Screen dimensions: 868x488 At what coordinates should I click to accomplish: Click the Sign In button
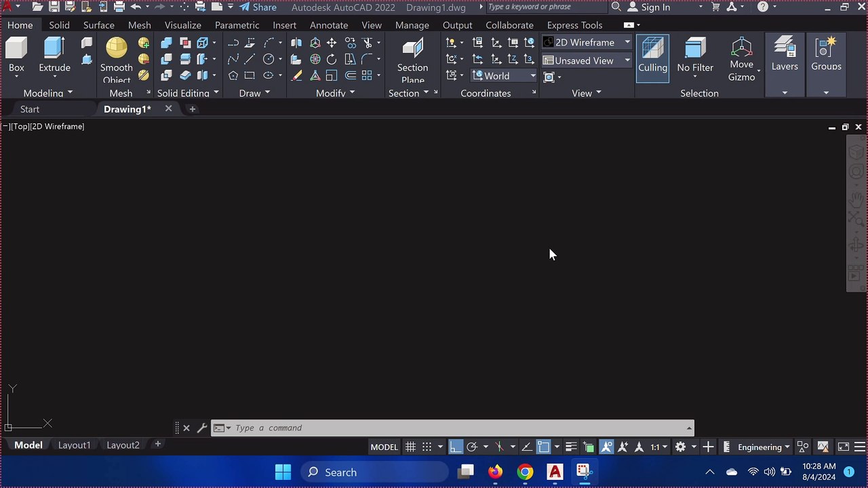point(649,7)
